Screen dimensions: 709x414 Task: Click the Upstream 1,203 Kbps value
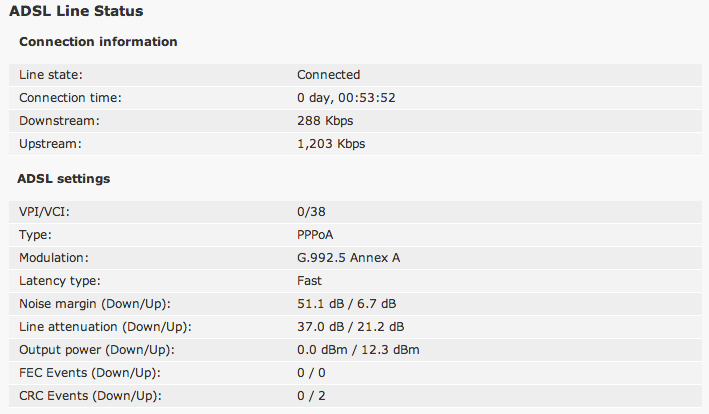331,144
